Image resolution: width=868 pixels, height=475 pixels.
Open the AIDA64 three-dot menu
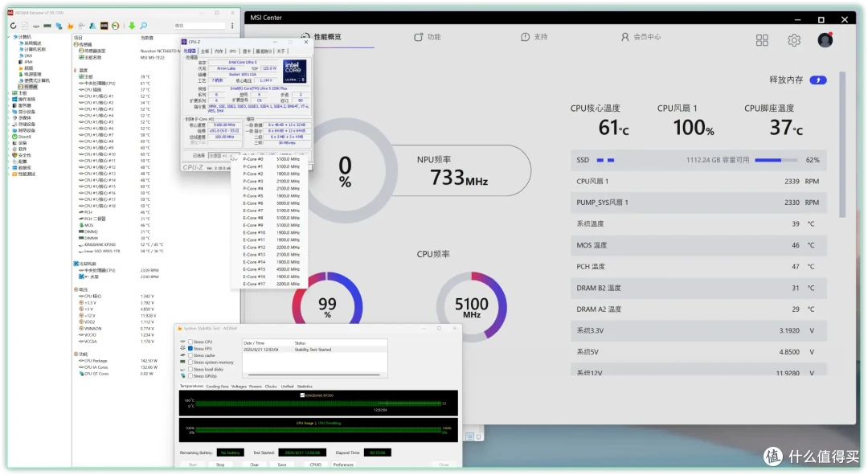pos(232,26)
